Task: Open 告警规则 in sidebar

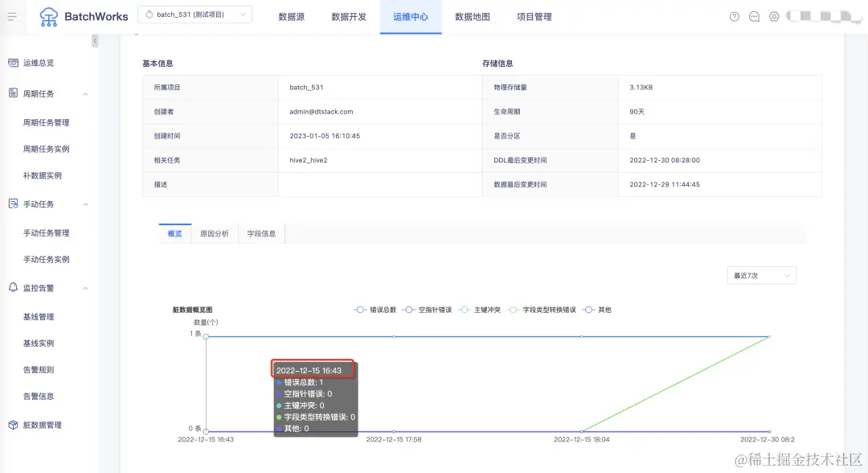Action: (x=39, y=370)
